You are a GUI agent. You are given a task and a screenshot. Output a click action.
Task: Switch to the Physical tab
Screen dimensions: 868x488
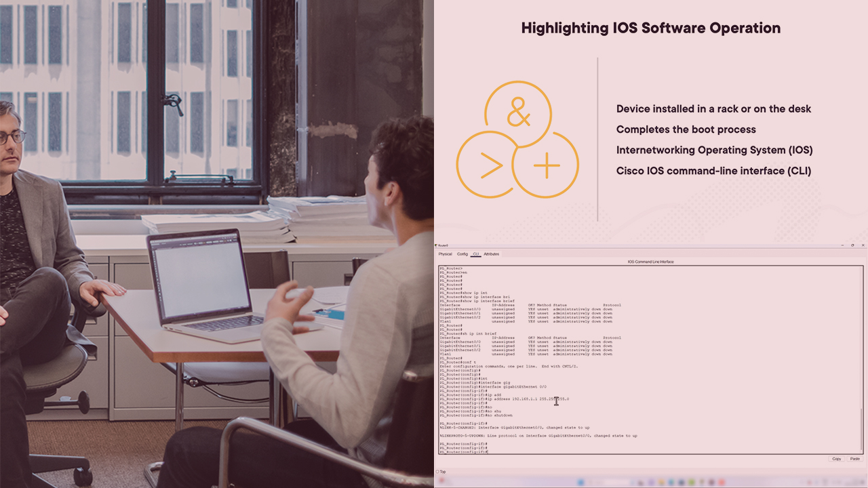point(445,254)
